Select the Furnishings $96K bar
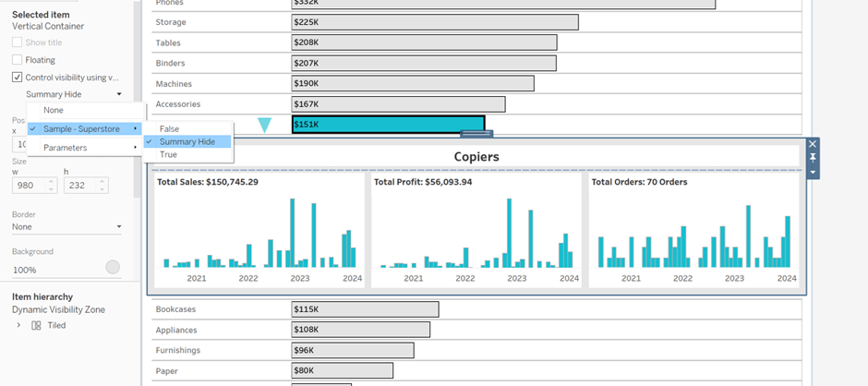The width and height of the screenshot is (868, 386). click(x=353, y=351)
